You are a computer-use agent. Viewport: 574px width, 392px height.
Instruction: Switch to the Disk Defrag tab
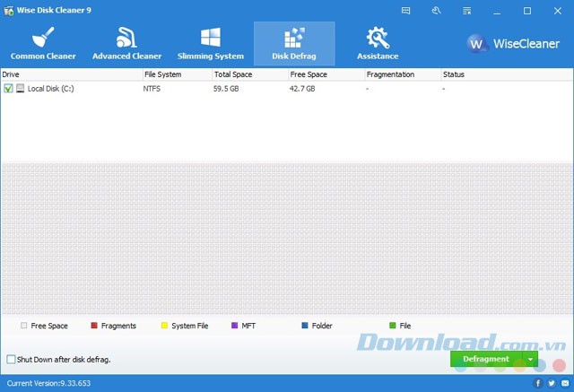point(294,43)
